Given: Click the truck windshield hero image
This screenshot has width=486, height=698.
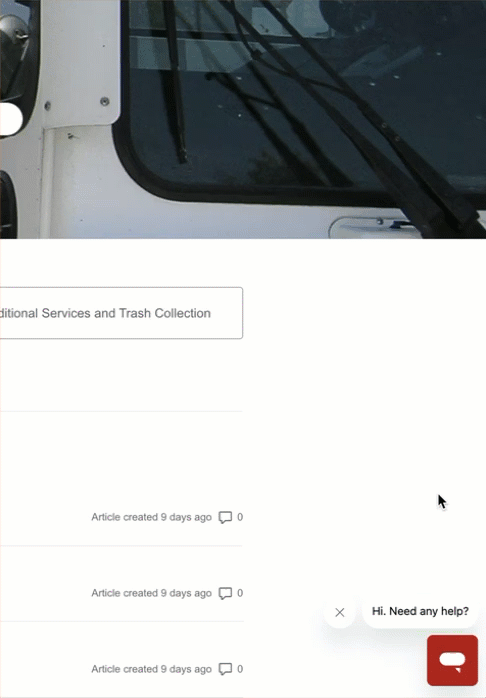Looking at the screenshot, I should point(243,119).
